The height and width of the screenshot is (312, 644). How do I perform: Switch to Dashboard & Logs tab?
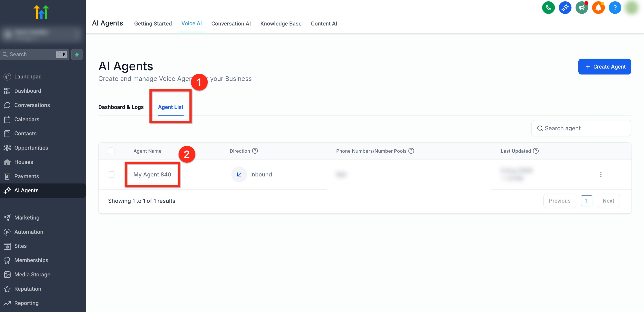coord(121,107)
